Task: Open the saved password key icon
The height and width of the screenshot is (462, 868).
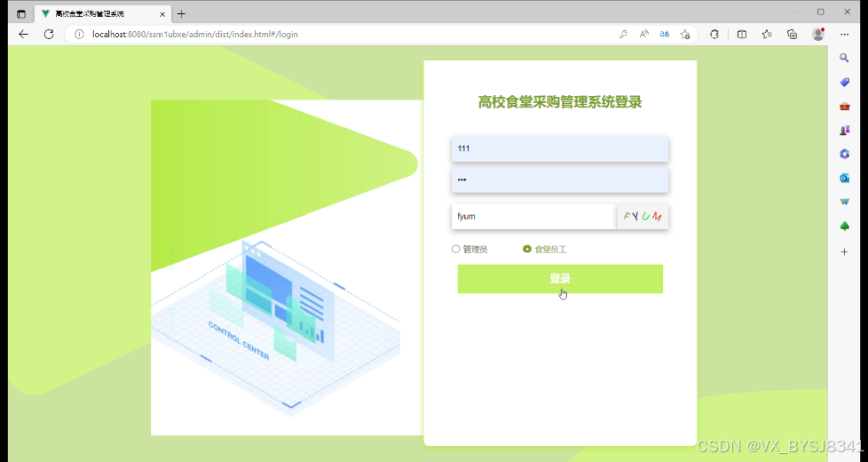Action: point(623,35)
